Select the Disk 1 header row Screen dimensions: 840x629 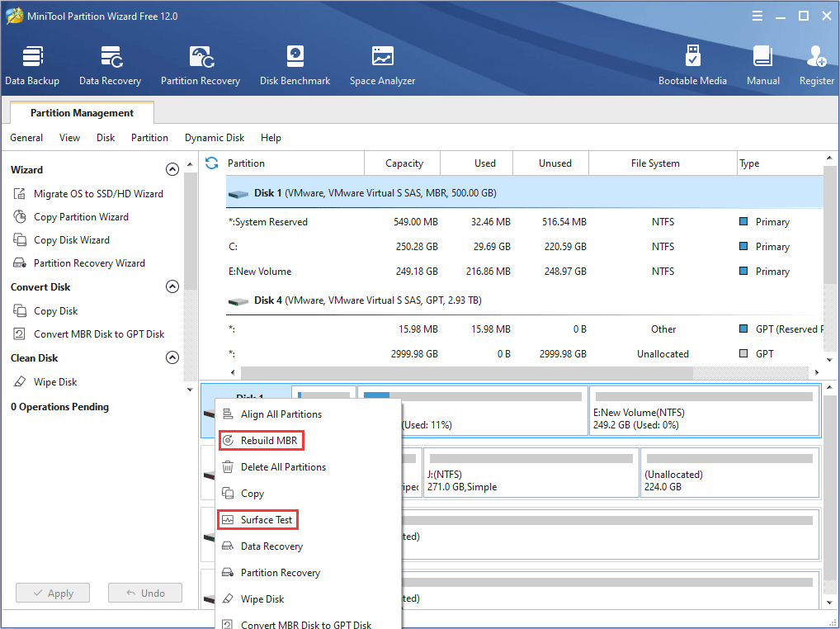525,193
